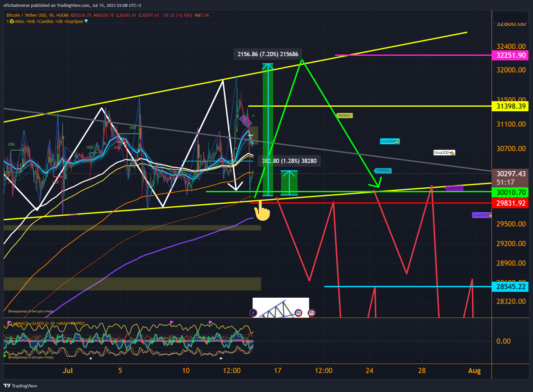
Task: Click the 32000.00 price scale value
Action: point(511,70)
